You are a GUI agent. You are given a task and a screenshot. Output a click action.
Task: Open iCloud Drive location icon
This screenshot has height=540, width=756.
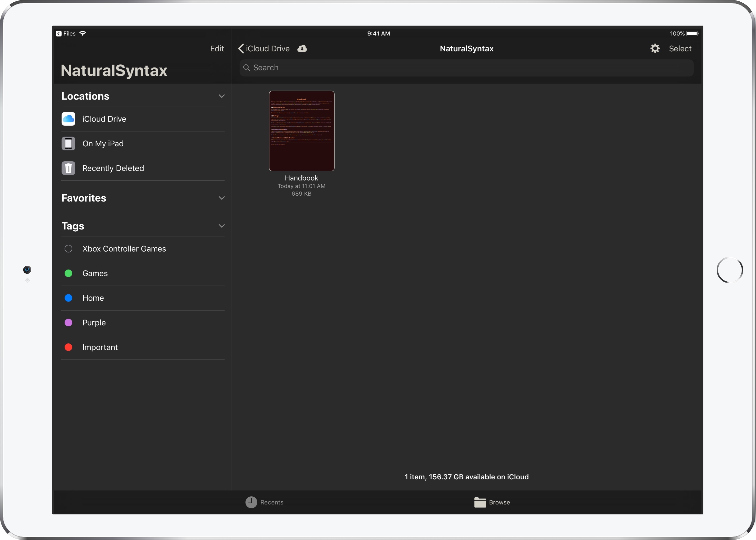point(68,119)
